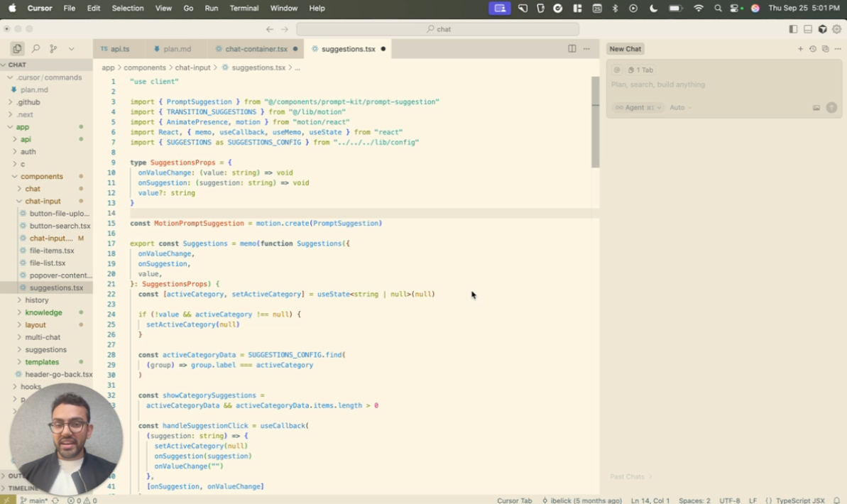Open the Auto model selector dropdown
This screenshot has width=847, height=504.
(680, 108)
